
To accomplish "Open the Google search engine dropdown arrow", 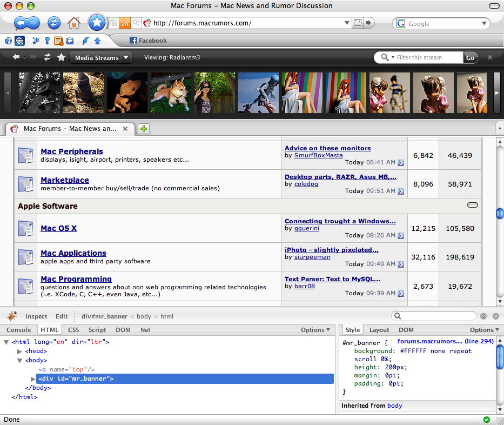I will point(484,23).
